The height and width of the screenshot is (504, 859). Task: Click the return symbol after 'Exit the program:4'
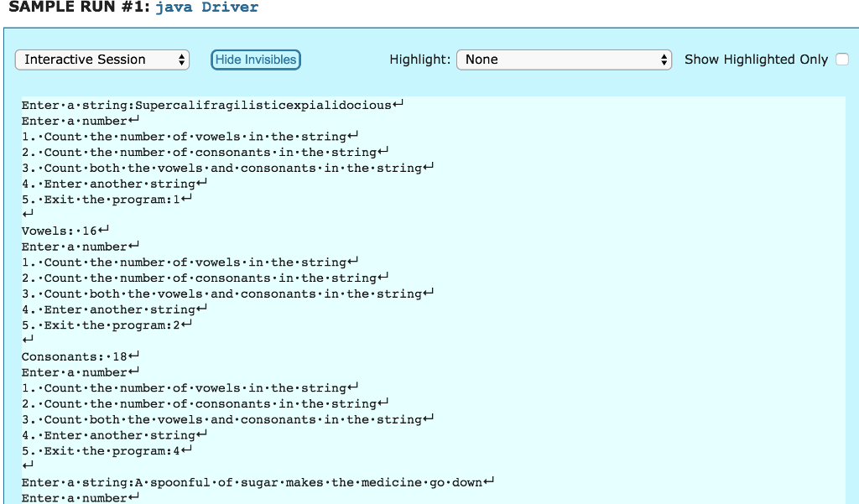tap(186, 450)
